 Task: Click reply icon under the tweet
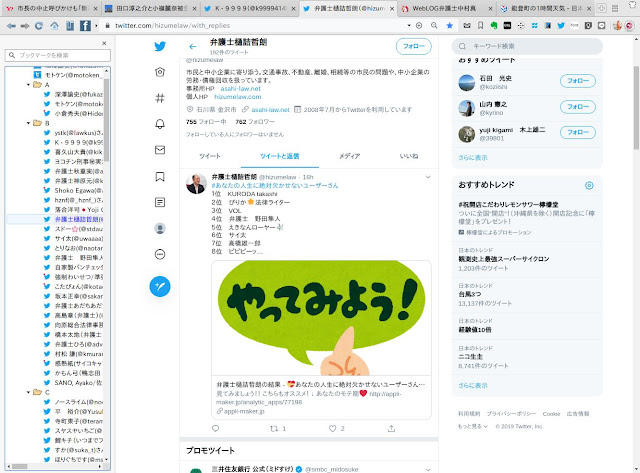216,428
